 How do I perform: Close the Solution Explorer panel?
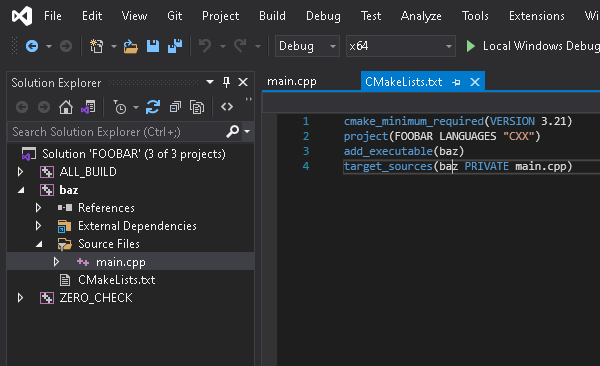click(x=243, y=82)
